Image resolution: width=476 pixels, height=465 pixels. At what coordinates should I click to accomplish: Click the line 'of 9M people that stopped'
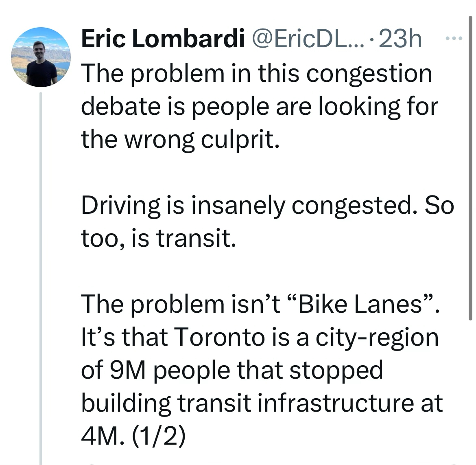(x=232, y=371)
